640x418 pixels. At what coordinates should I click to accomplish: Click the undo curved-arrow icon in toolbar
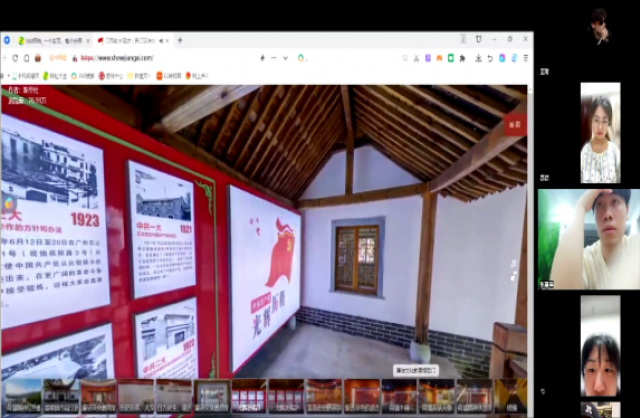[490, 58]
